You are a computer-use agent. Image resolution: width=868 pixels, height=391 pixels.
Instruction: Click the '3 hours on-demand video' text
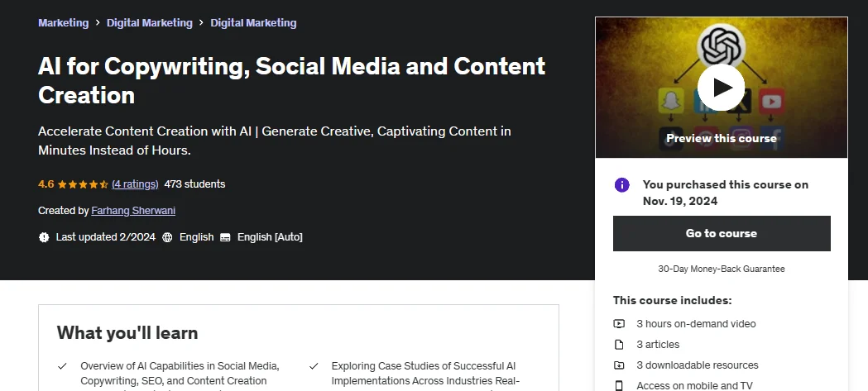(696, 324)
